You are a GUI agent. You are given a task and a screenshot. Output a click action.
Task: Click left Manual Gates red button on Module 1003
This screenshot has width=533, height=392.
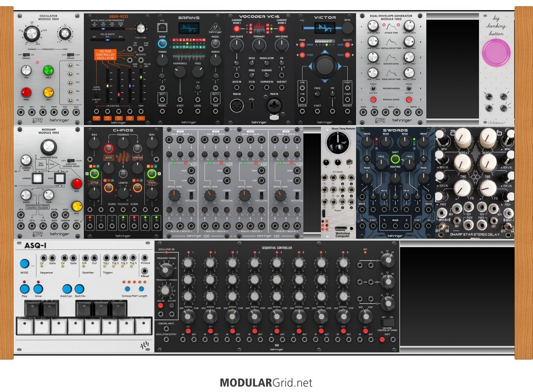[x=373, y=100]
